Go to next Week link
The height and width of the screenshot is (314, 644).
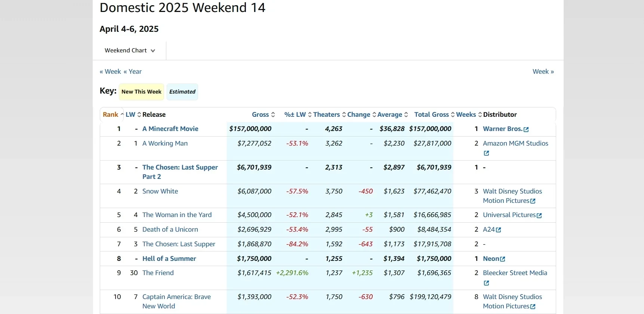coord(543,71)
